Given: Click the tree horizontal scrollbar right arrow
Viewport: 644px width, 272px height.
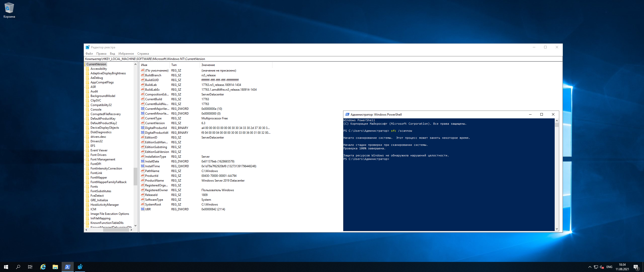Looking at the screenshot, I should tap(131, 230).
